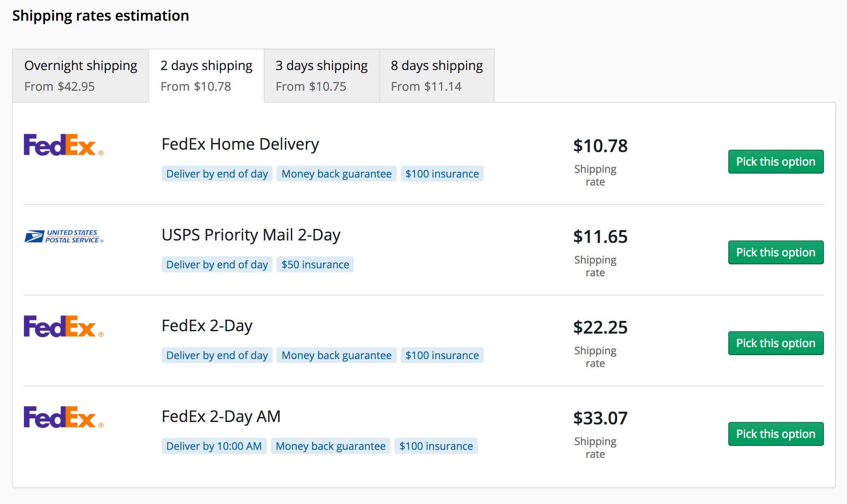This screenshot has width=847, height=504.
Task: Click the United States Postal Service logo
Action: pyautogui.click(x=64, y=236)
